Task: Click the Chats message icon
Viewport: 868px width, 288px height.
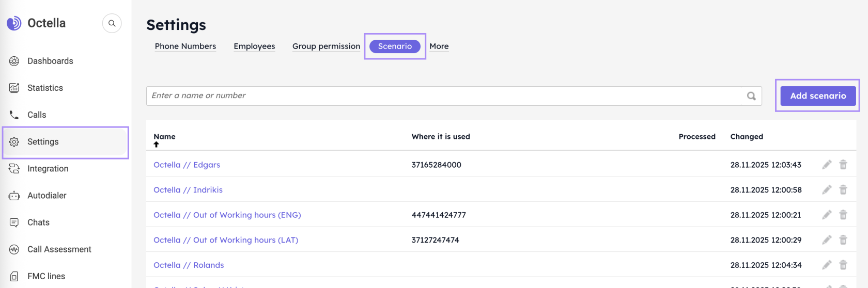Action: pos(14,222)
